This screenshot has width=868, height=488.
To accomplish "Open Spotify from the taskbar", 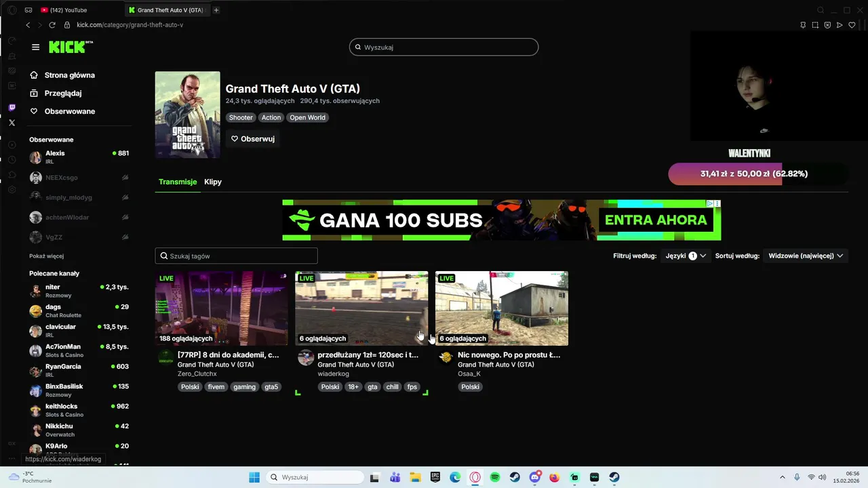I will tap(495, 477).
